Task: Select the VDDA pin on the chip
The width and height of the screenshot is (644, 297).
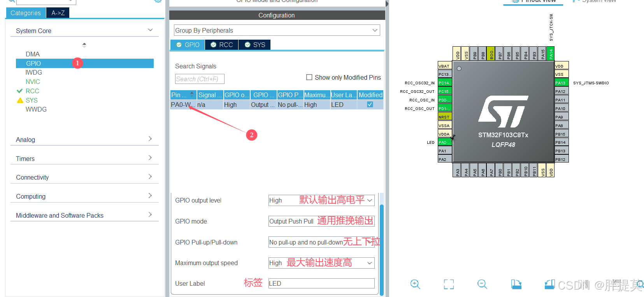Action: (x=445, y=134)
